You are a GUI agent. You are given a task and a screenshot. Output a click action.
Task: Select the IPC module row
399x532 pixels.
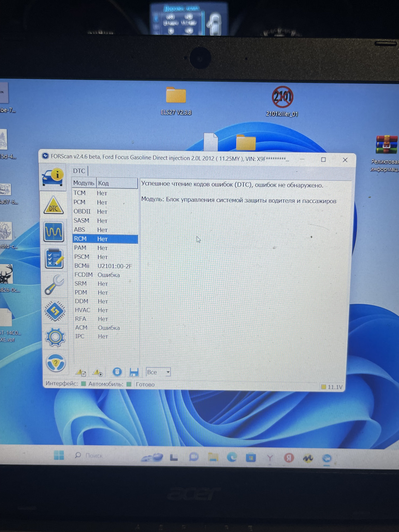click(x=105, y=336)
